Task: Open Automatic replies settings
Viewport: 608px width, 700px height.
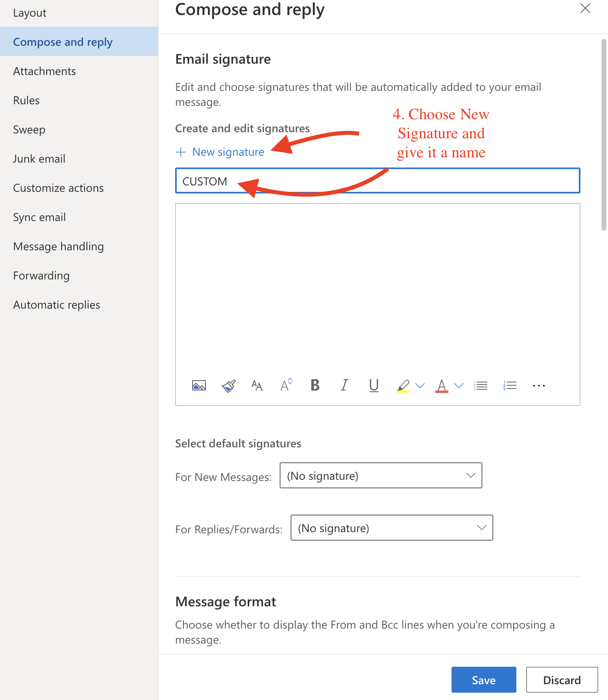Action: pyautogui.click(x=57, y=305)
